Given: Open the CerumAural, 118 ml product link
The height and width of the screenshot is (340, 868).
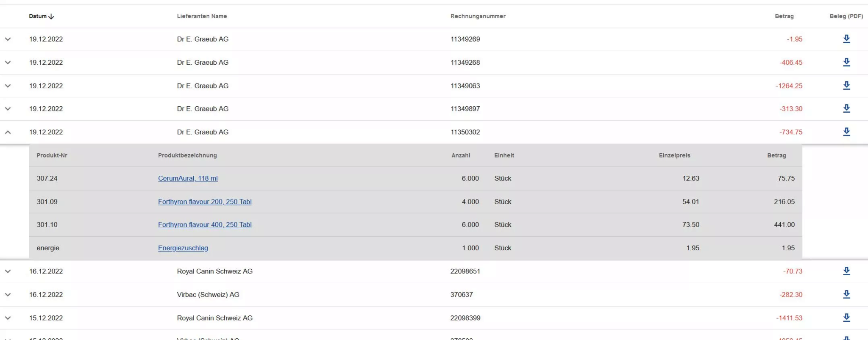Looking at the screenshot, I should [x=187, y=178].
